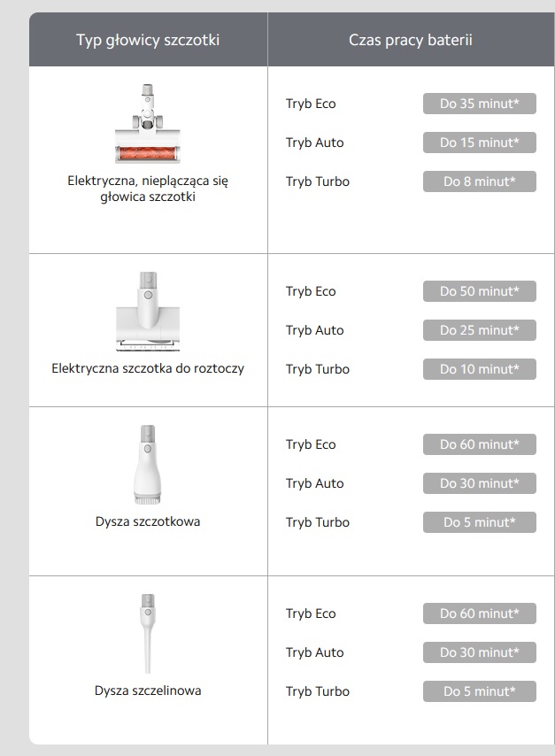The height and width of the screenshot is (756, 555).
Task: Click the 'Do 8 minut*' badge
Action: 479,181
